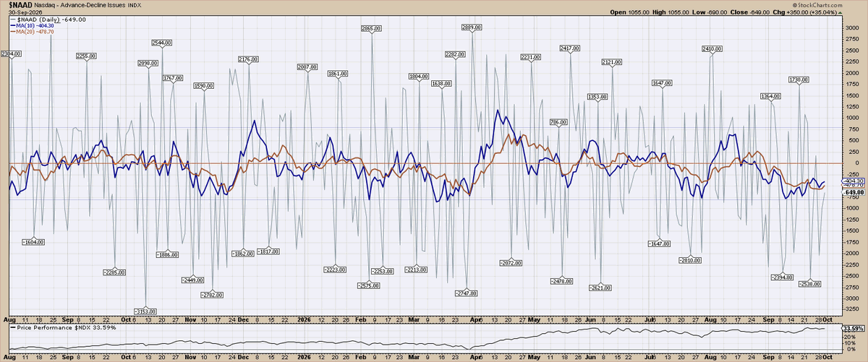This screenshot has width=868, height=362.
Task: Click the 1767.00 peak label
Action: [x=173, y=78]
